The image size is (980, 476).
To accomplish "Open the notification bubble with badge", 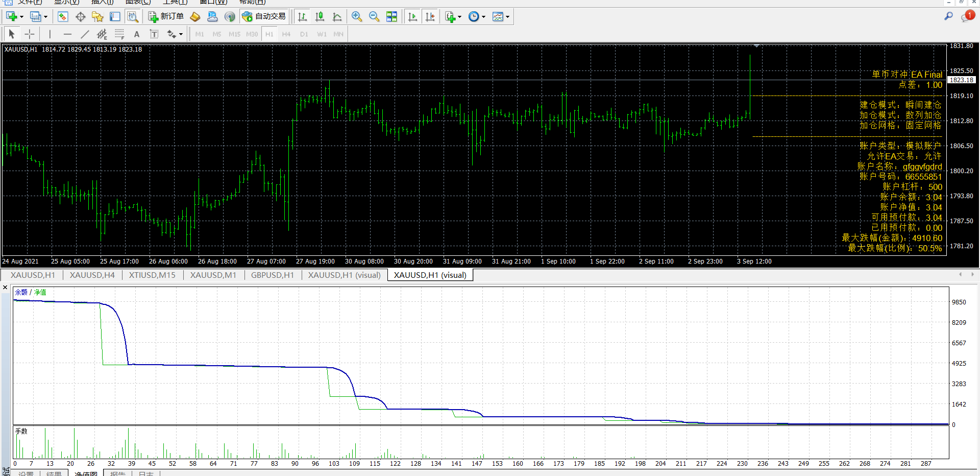I will (x=967, y=16).
